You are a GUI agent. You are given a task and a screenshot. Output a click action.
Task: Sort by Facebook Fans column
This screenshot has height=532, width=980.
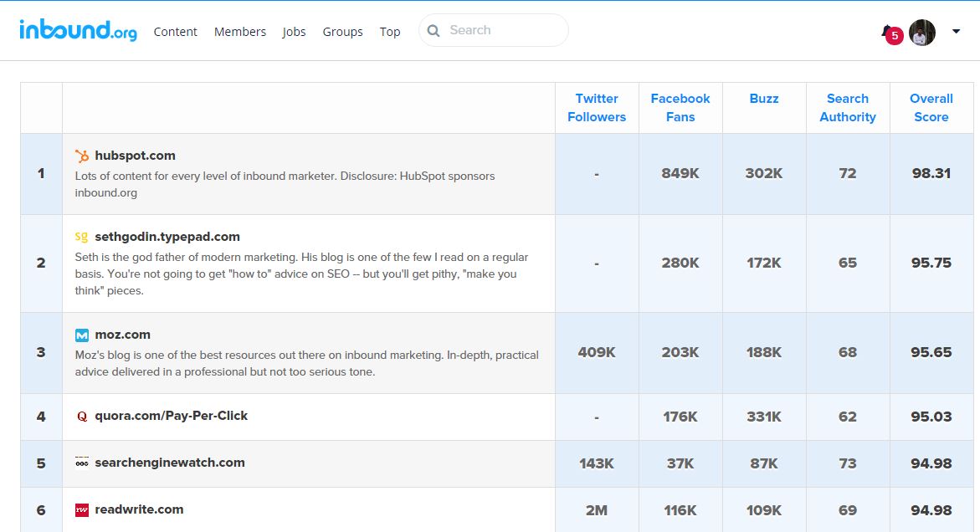[680, 107]
